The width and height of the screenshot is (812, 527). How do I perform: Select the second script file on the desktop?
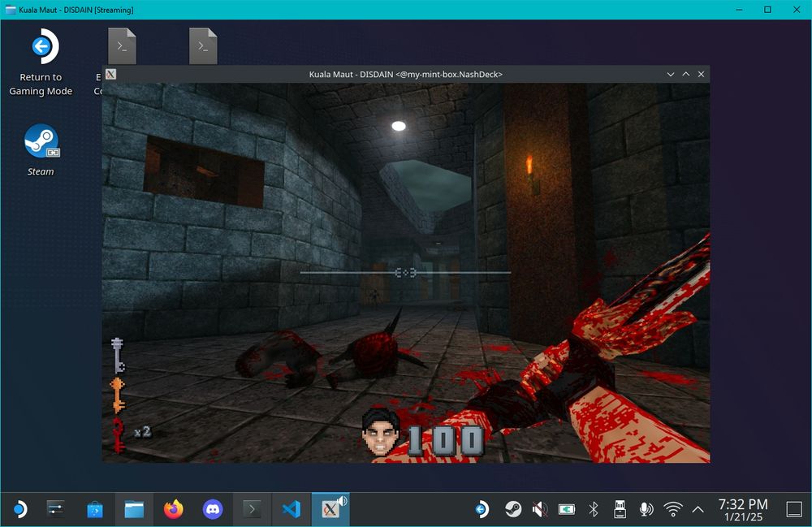pyautogui.click(x=203, y=46)
